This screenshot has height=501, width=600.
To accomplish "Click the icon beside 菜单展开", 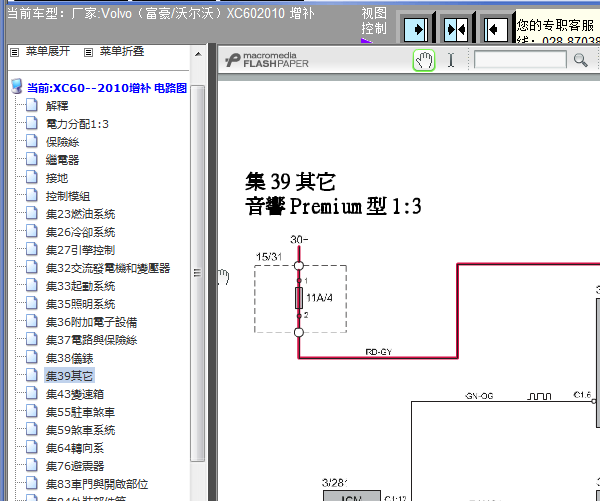I will click(x=15, y=52).
